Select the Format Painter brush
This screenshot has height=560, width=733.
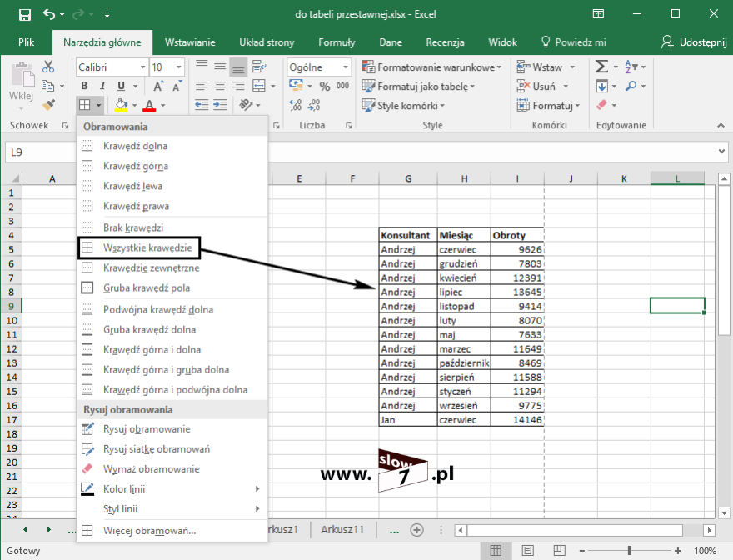tap(48, 105)
